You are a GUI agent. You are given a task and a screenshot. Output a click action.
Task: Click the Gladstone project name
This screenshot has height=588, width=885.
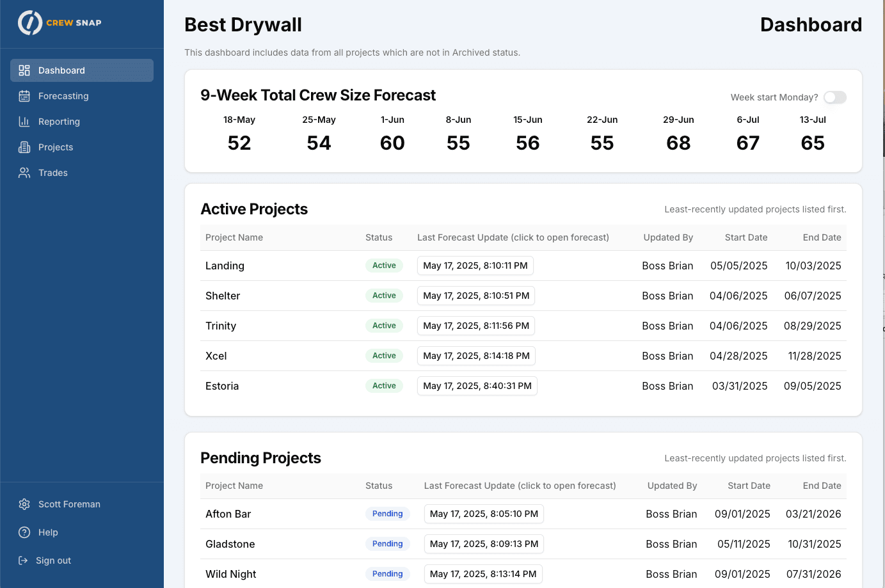(x=230, y=544)
